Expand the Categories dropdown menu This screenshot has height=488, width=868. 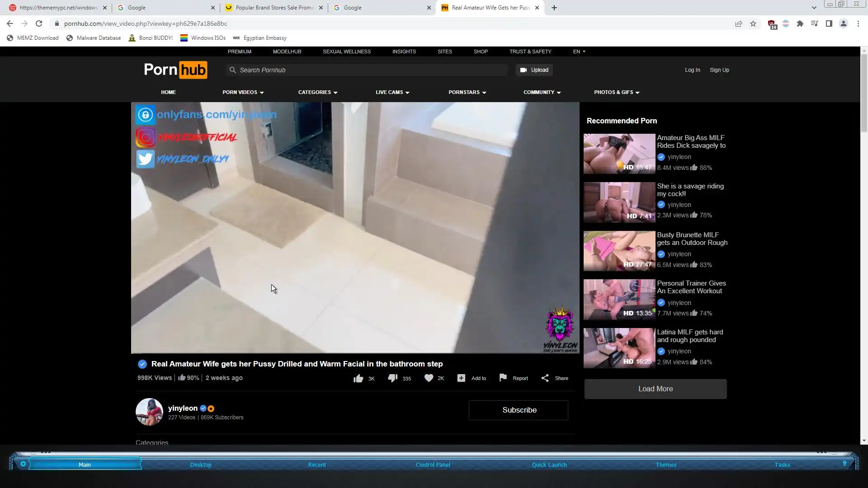318,92
